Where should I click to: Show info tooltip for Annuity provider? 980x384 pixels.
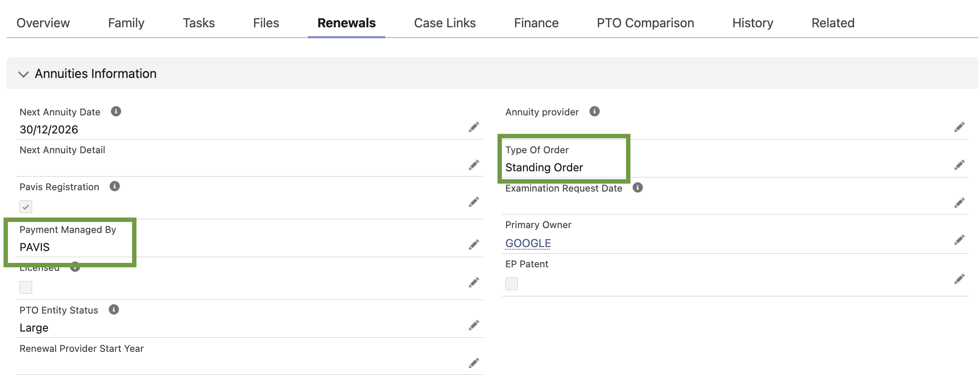tap(594, 111)
